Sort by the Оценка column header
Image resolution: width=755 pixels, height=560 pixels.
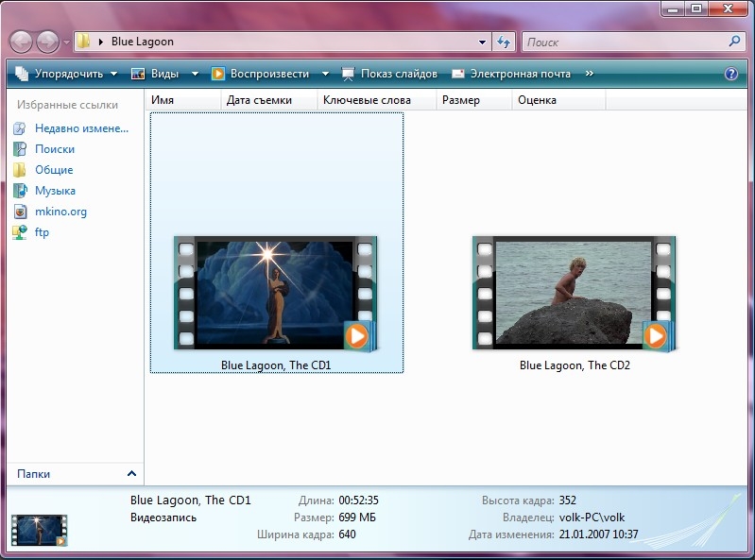pyautogui.click(x=558, y=100)
